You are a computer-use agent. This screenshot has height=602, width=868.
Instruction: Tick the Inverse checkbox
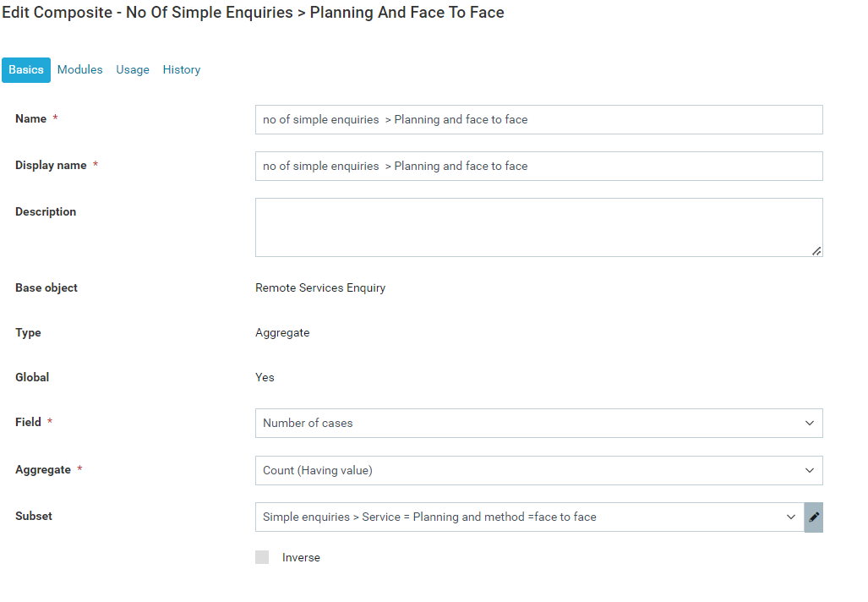coord(262,557)
